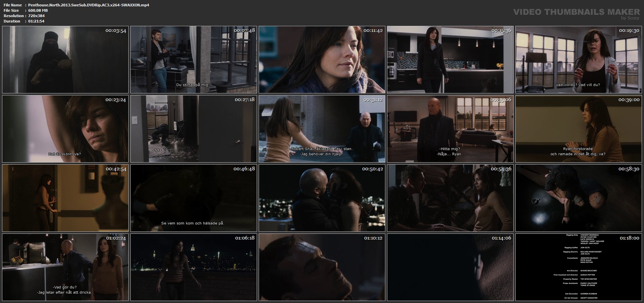This screenshot has height=303, width=644.
Task: Select the subtitle line "-Jag behöver din hjälp."
Action: click(322, 154)
